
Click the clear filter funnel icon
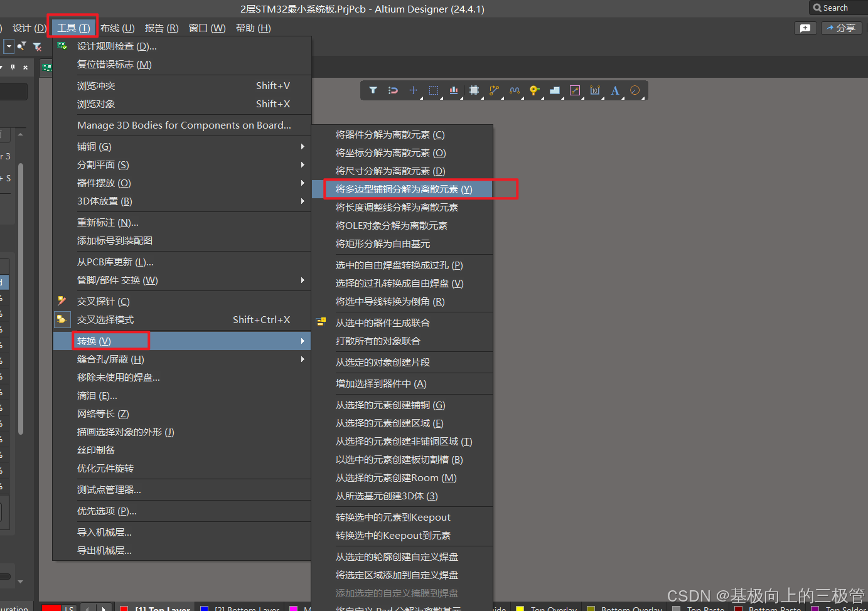coord(37,46)
